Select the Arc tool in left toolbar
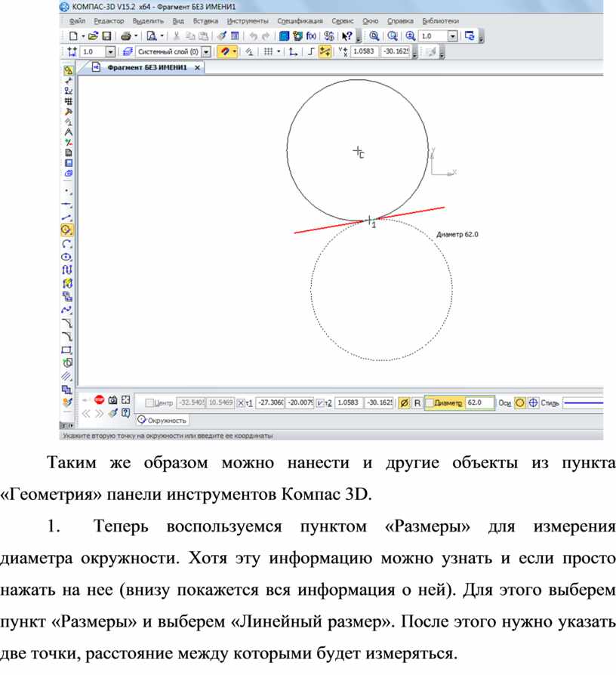Image resolution: width=616 pixels, height=675 pixels. pos(66,244)
